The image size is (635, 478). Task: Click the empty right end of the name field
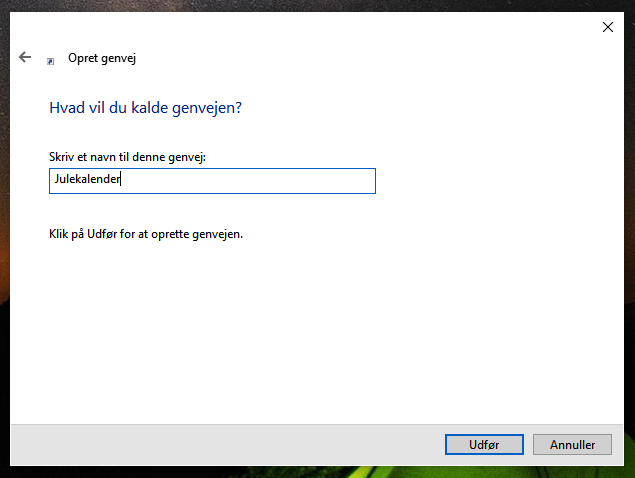click(324, 181)
